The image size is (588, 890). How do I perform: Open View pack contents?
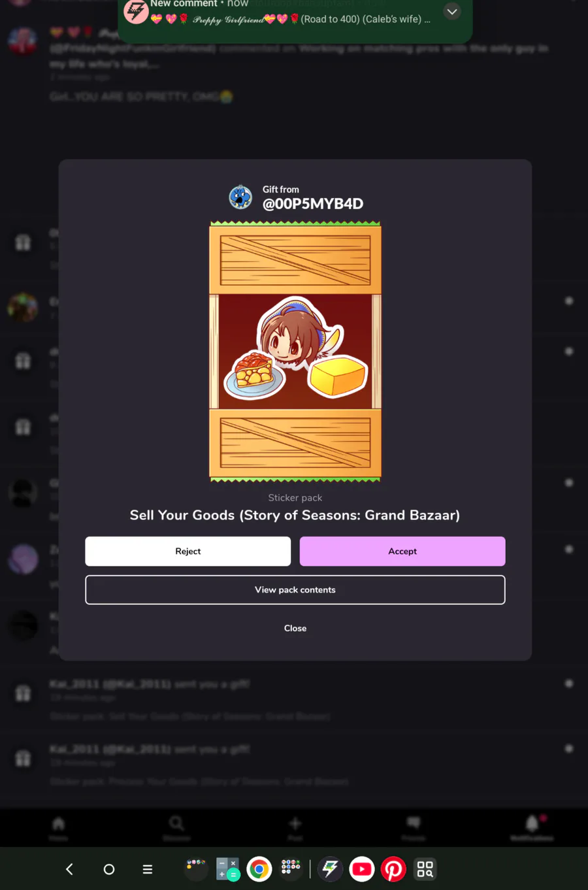click(295, 590)
